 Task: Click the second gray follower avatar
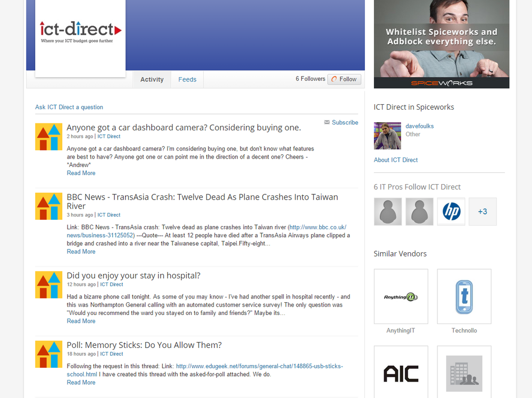coord(419,212)
